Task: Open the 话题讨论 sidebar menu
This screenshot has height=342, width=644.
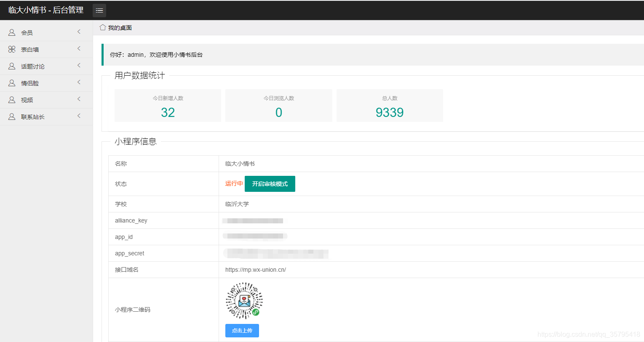Action: pyautogui.click(x=46, y=66)
